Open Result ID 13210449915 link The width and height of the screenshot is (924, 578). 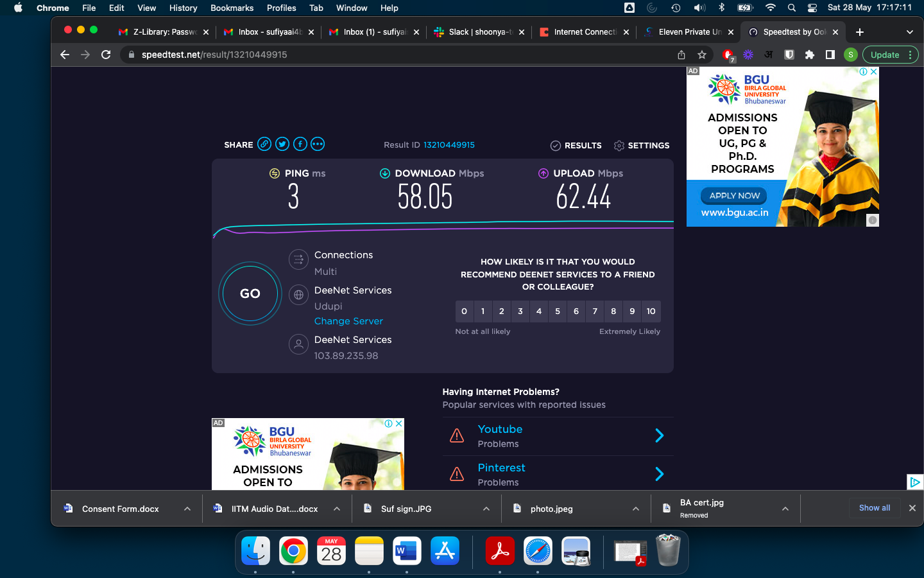(449, 145)
